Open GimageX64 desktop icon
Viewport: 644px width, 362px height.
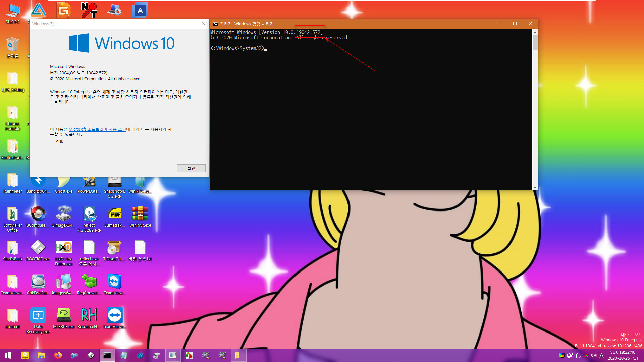click(64, 217)
